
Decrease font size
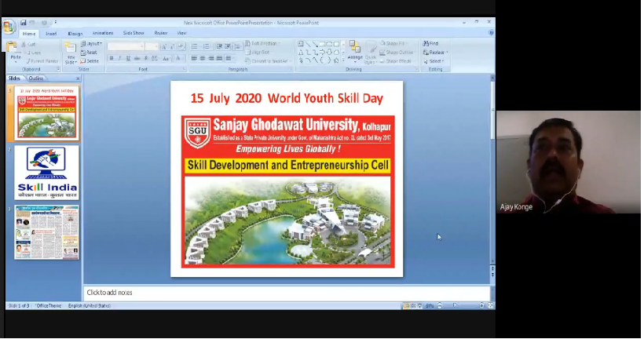(172, 47)
